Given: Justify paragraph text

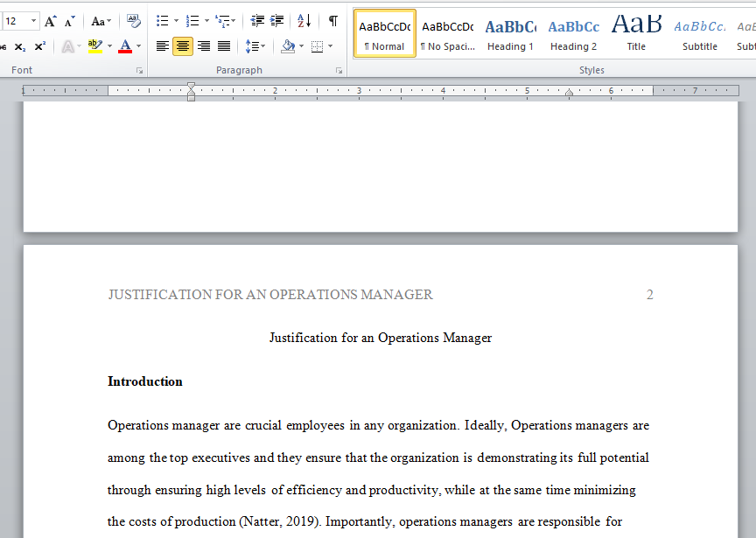Looking at the screenshot, I should [224, 46].
